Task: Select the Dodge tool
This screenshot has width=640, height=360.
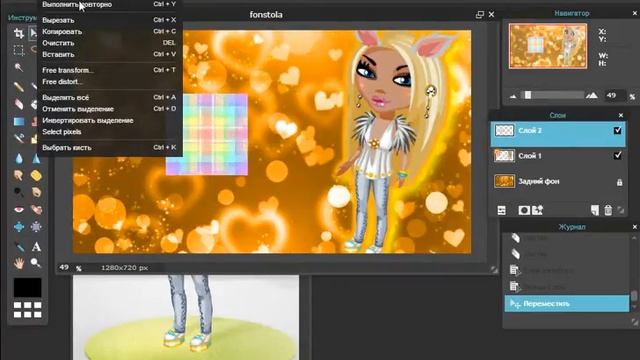Action: point(19,192)
